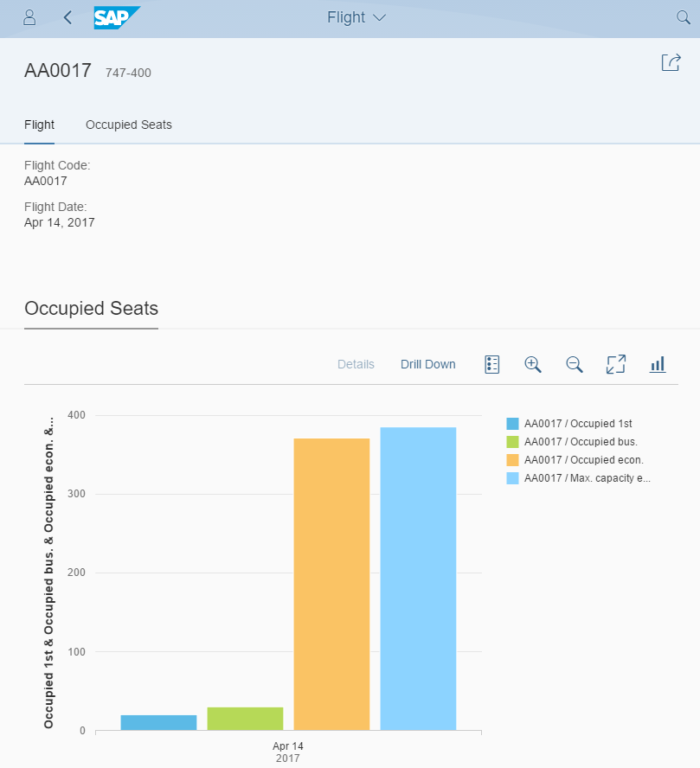Image resolution: width=700 pixels, height=768 pixels.
Task: Open search with the magnifier icon
Action: click(x=682, y=17)
